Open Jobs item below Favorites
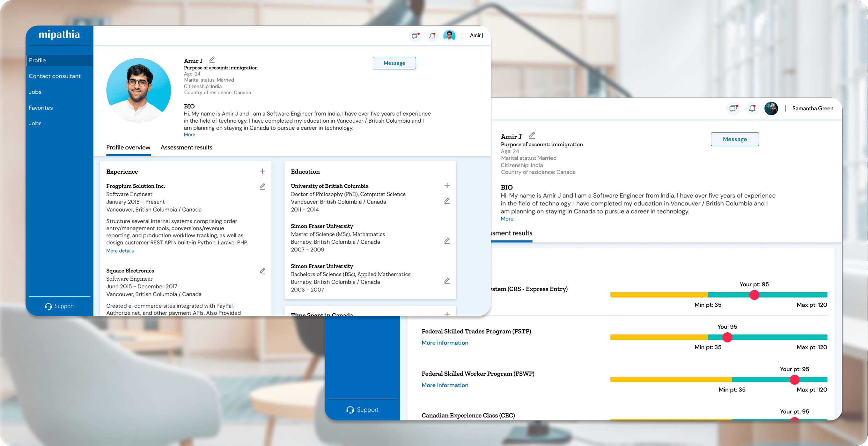Viewport: 868px width, 446px height. (35, 123)
